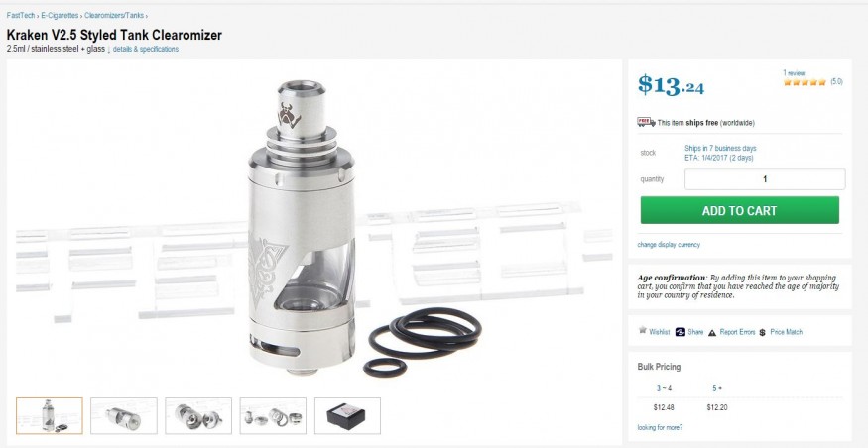Select fourth thumbnail showing parts laid out
Viewport: 868px width, 448px height.
click(273, 416)
